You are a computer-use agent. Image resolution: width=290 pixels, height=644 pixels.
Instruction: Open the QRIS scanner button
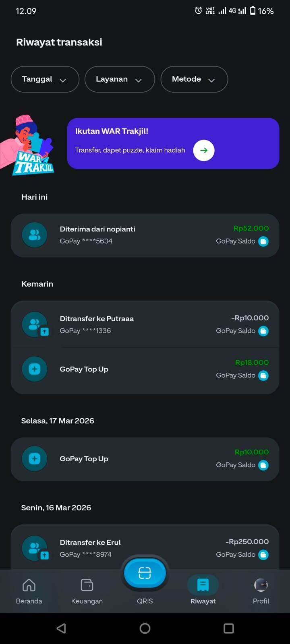(x=145, y=573)
